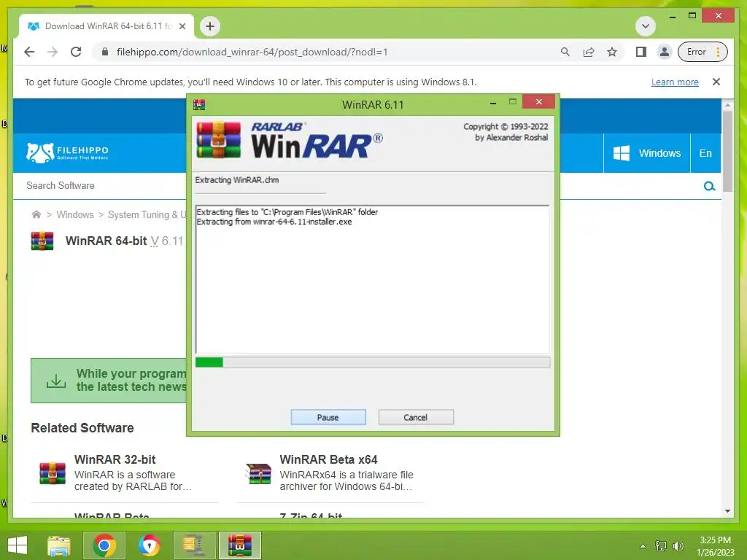747x560 pixels.
Task: Share this page icon
Action: (589, 52)
